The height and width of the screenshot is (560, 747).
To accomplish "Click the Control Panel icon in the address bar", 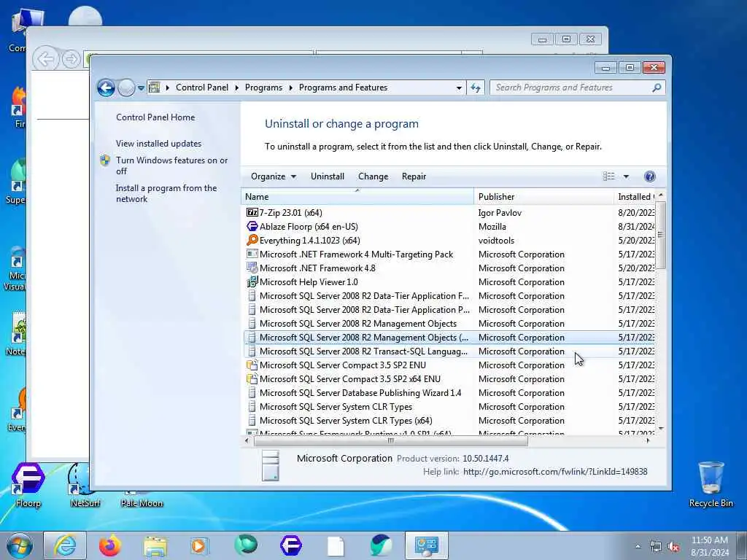I will [155, 87].
